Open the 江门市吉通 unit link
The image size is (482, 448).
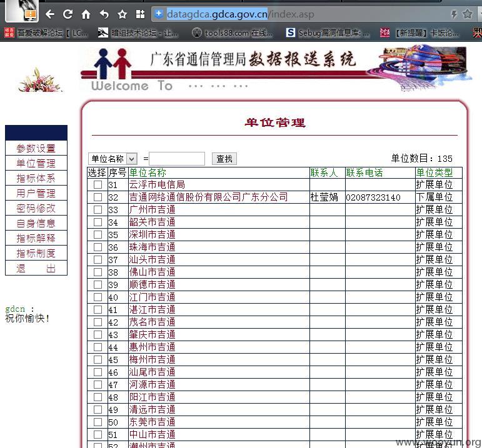pos(152,297)
